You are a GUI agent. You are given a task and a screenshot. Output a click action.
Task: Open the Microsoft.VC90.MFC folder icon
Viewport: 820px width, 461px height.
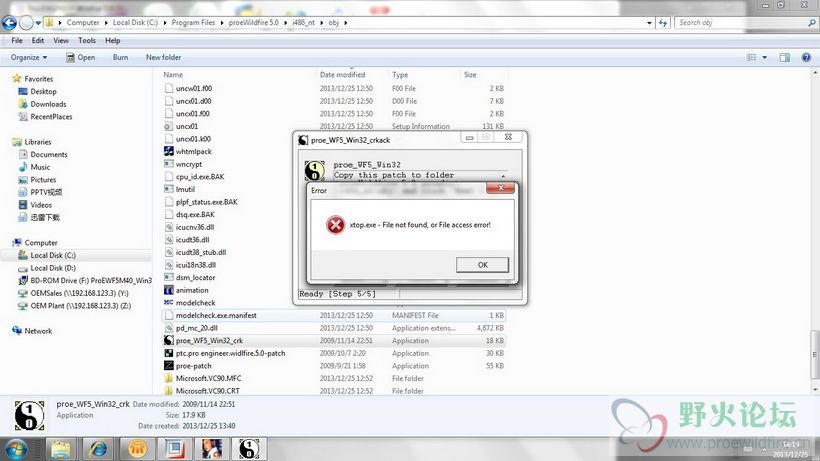(x=168, y=378)
